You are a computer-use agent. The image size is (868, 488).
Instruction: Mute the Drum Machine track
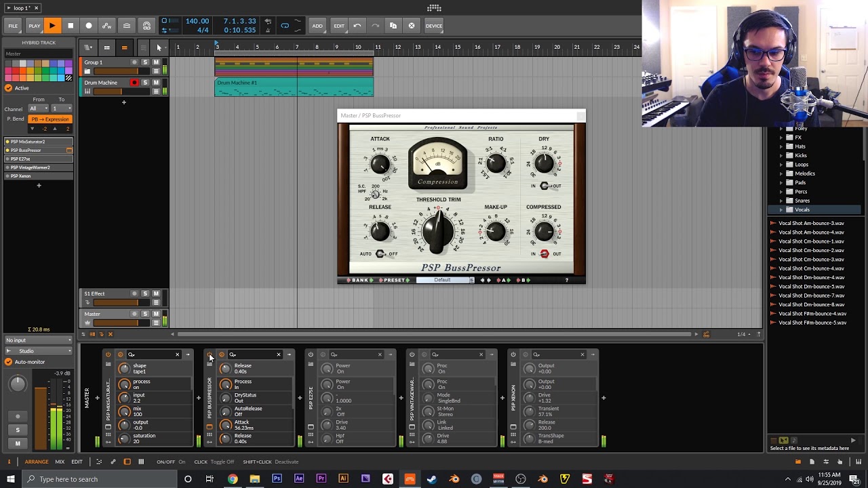[x=156, y=83]
